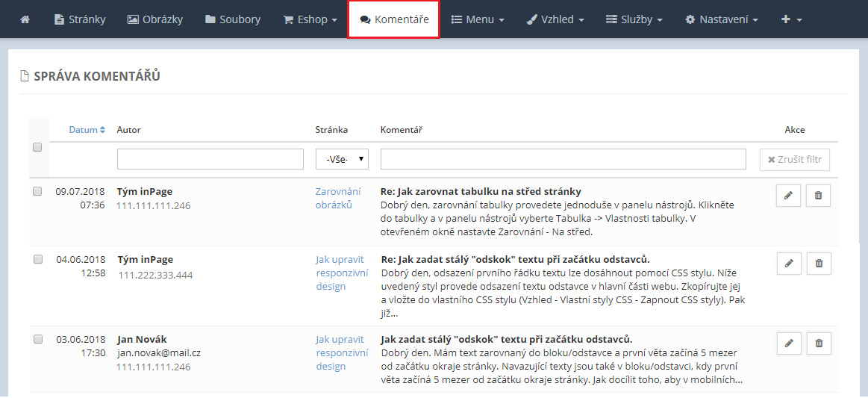868x398 pixels.
Task: Open the Stránka filter dropdown
Action: pyautogui.click(x=342, y=159)
